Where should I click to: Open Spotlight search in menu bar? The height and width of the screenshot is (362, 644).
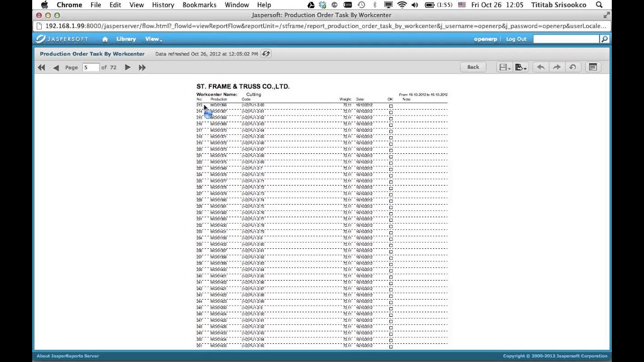(x=599, y=5)
